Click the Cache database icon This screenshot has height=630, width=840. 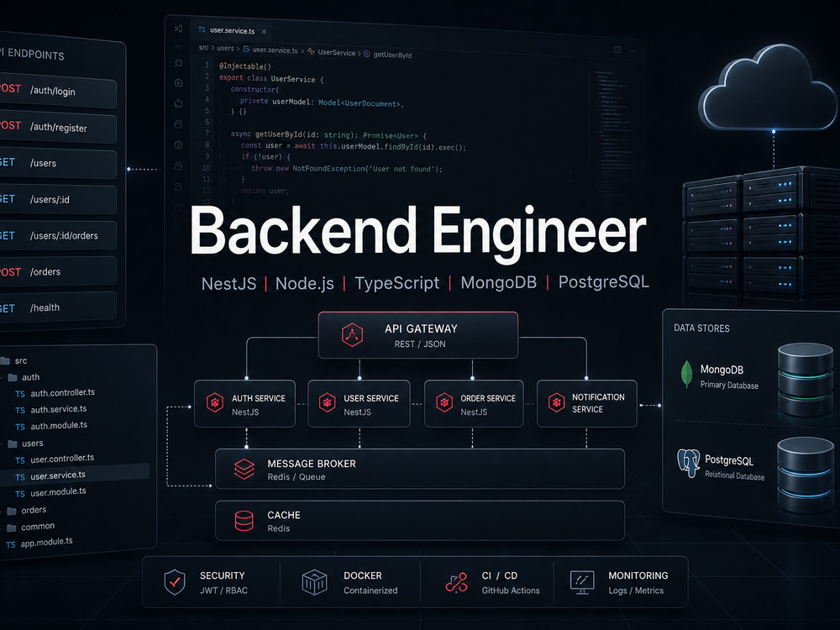tap(244, 521)
